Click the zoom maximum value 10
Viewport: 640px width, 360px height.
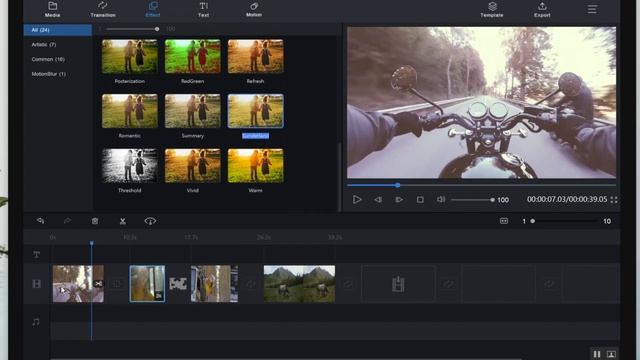607,221
